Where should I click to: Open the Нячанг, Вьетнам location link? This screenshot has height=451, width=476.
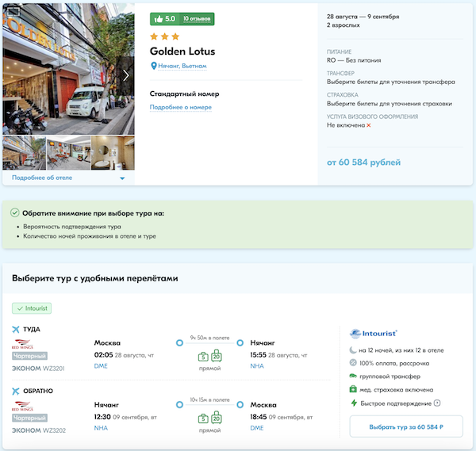pos(182,66)
